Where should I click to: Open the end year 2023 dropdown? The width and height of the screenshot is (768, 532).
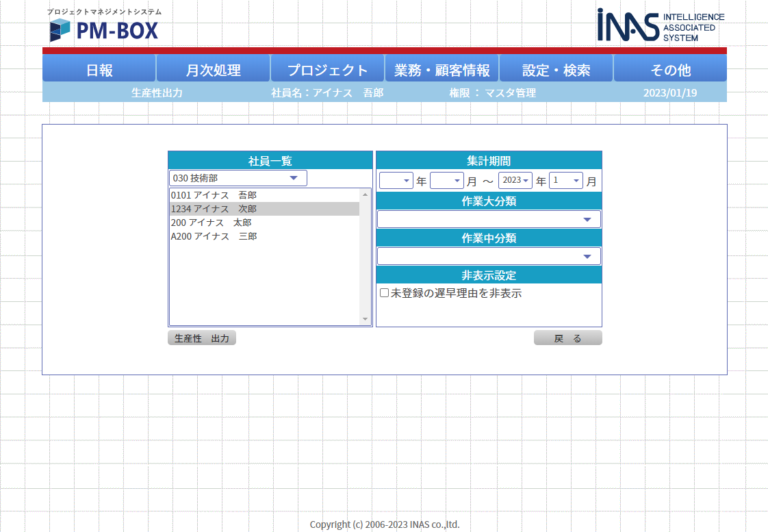click(x=515, y=181)
